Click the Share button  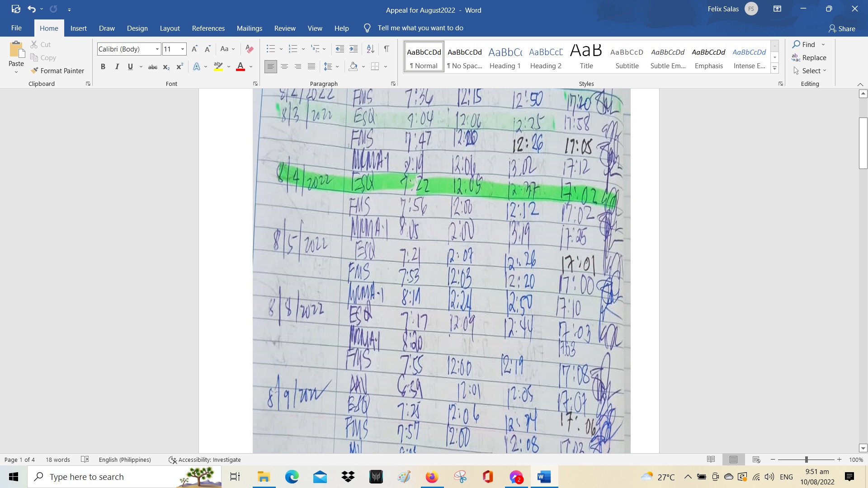click(842, 28)
